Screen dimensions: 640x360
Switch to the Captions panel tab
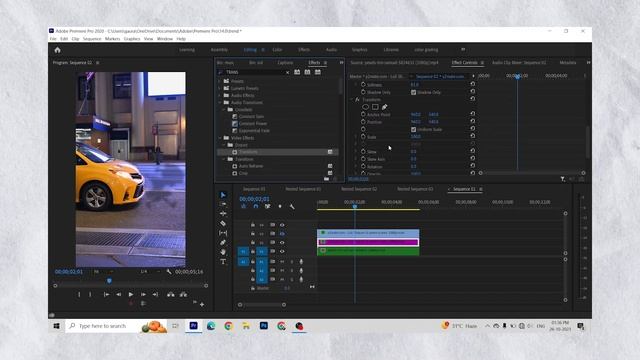coord(285,63)
